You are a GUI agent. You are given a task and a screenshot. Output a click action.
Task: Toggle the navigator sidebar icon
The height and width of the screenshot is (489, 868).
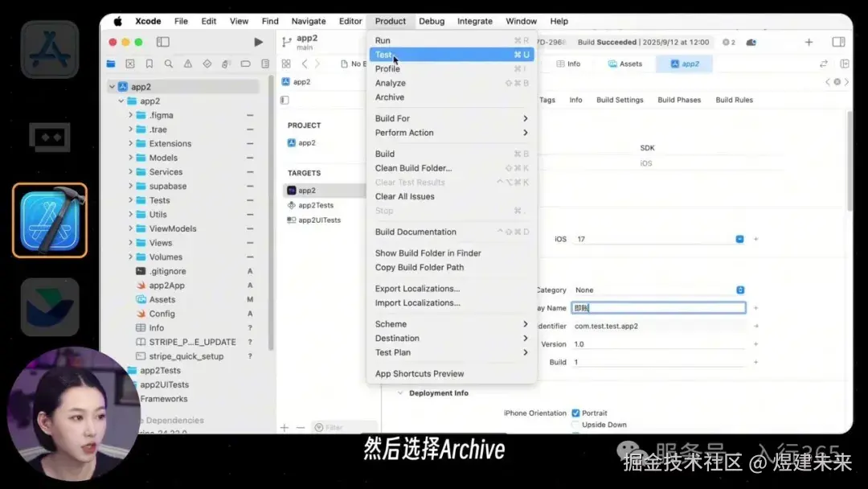pos(162,42)
